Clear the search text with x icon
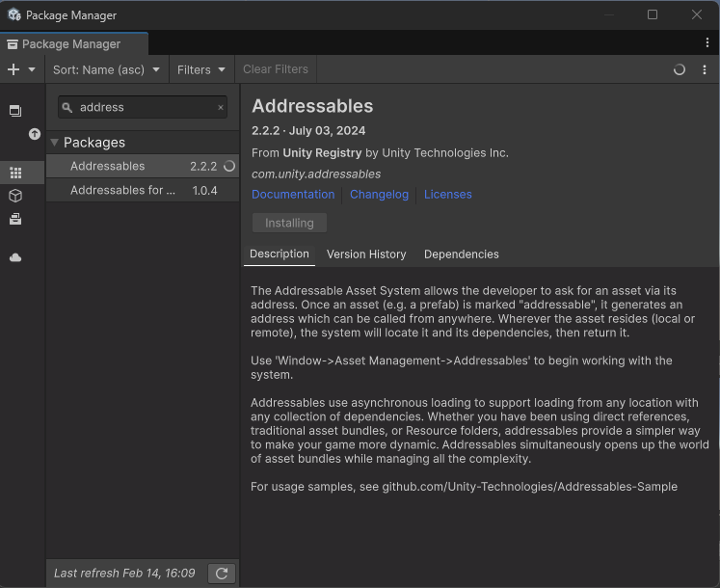Viewport: 720px width, 588px height. [221, 107]
